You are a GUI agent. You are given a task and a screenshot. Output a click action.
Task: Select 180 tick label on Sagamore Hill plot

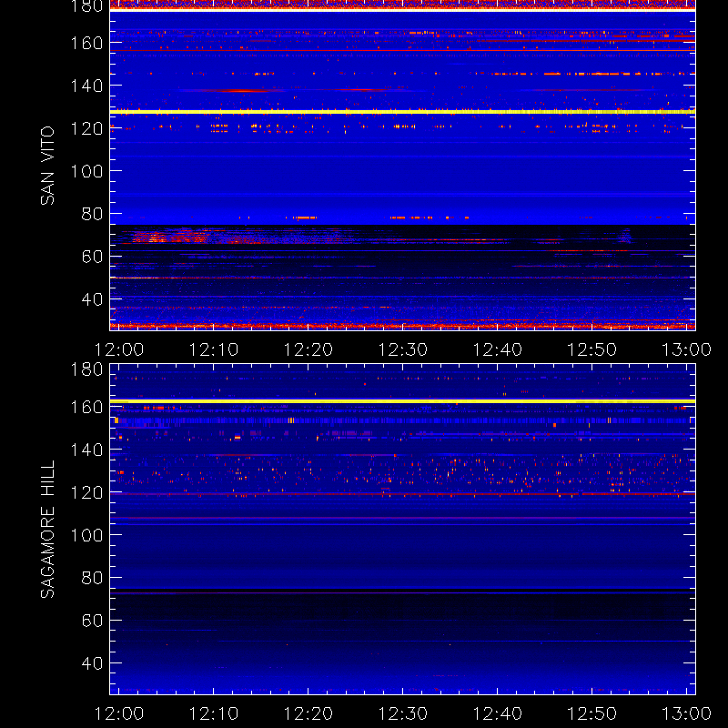(86, 369)
